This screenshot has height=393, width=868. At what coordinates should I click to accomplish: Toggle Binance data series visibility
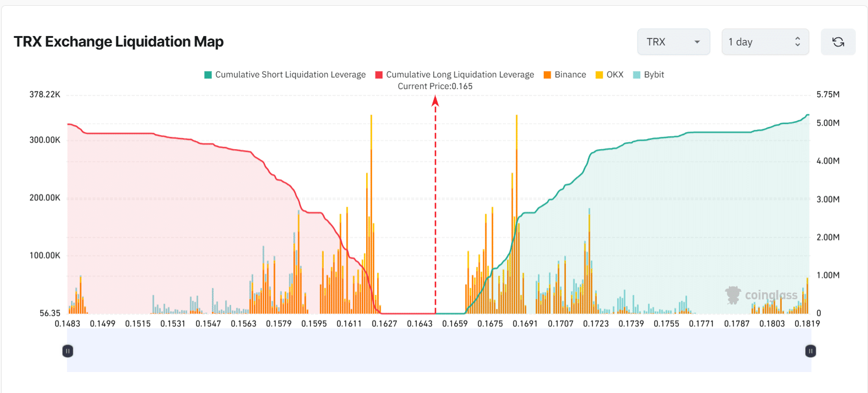pyautogui.click(x=564, y=75)
